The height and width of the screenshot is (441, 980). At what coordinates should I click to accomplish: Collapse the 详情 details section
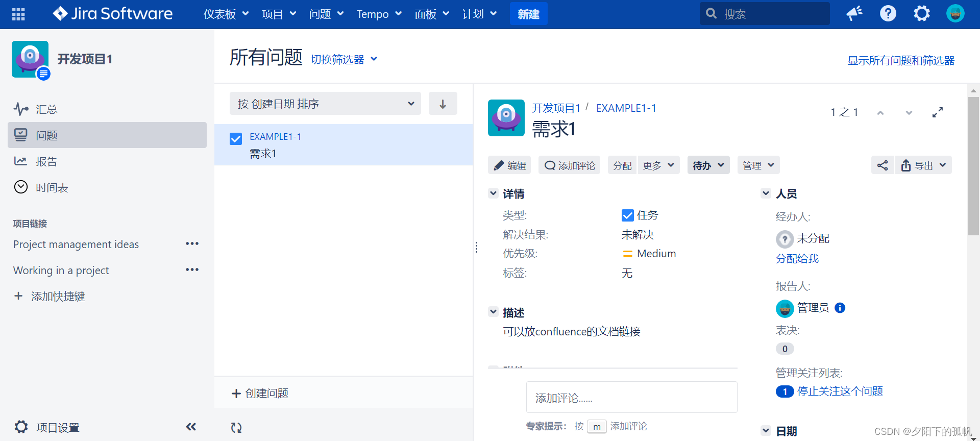[x=493, y=193]
